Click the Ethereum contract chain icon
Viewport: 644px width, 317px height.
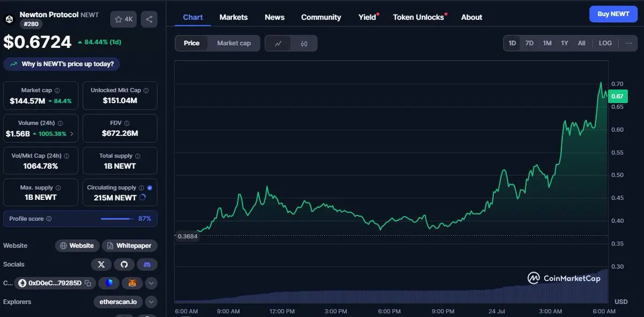coord(23,283)
